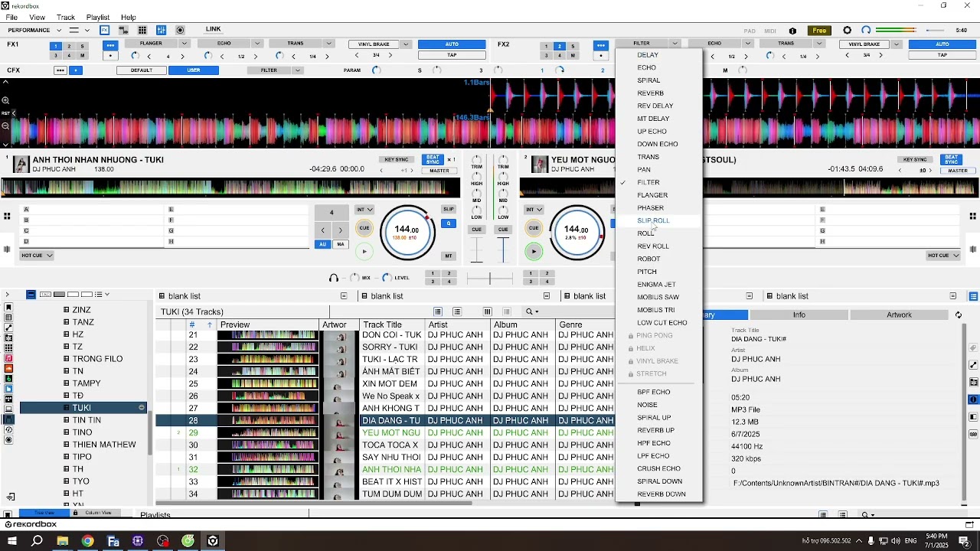This screenshot has width=980, height=551.
Task: Open the sampler grid icon in toolbar
Action: 142,31
